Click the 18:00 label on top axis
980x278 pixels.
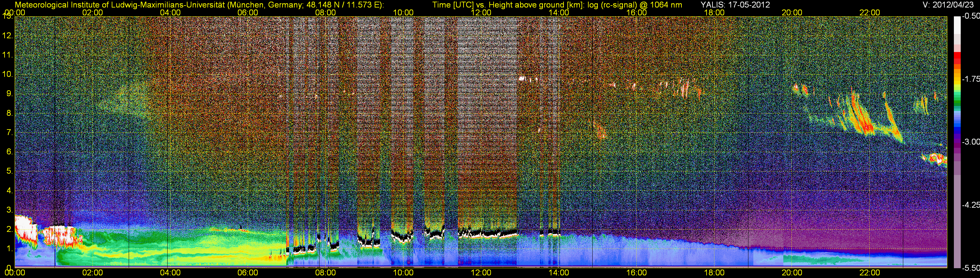pyautogui.click(x=714, y=12)
